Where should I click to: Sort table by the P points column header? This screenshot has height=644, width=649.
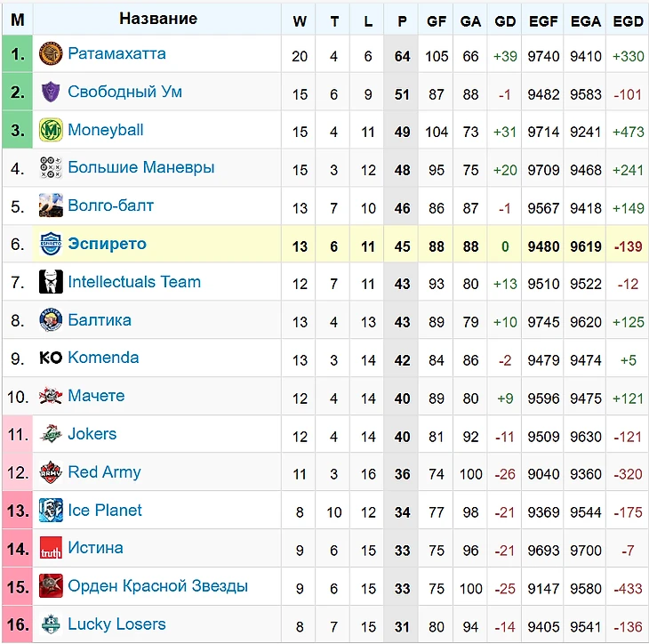pos(403,20)
